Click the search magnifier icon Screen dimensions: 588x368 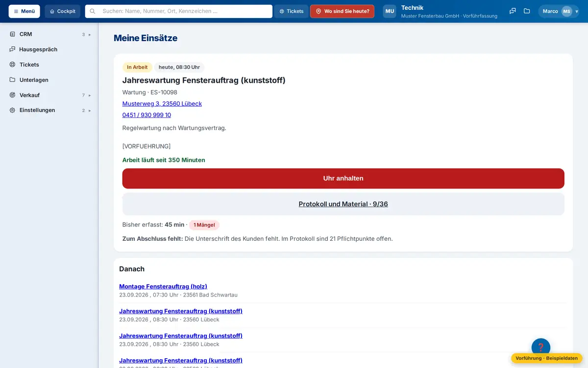pyautogui.click(x=93, y=11)
